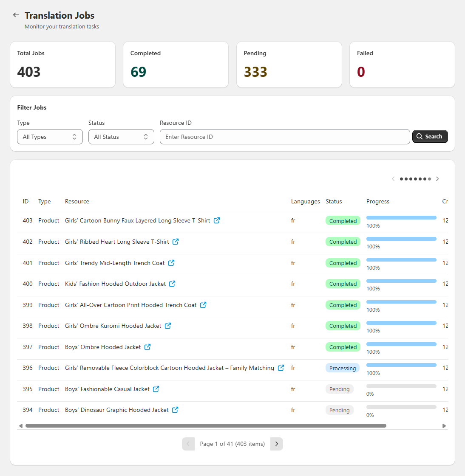The image size is (465, 476).
Task: Focus the Enter Resource ID field
Action: coord(284,137)
